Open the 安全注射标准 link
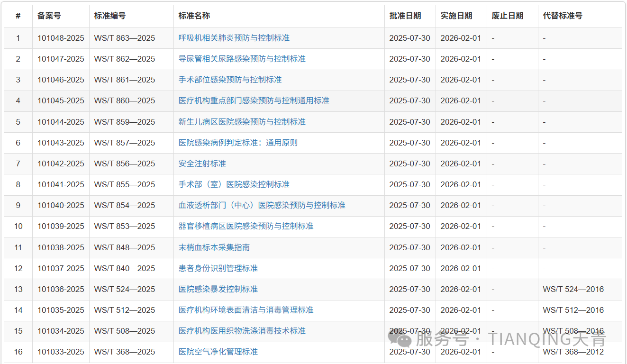 [x=200, y=164]
